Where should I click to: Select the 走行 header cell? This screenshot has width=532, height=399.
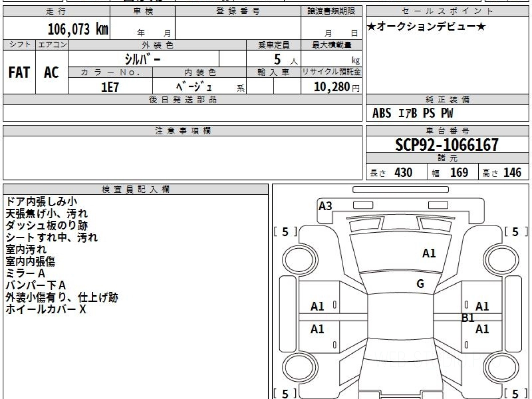(x=56, y=12)
